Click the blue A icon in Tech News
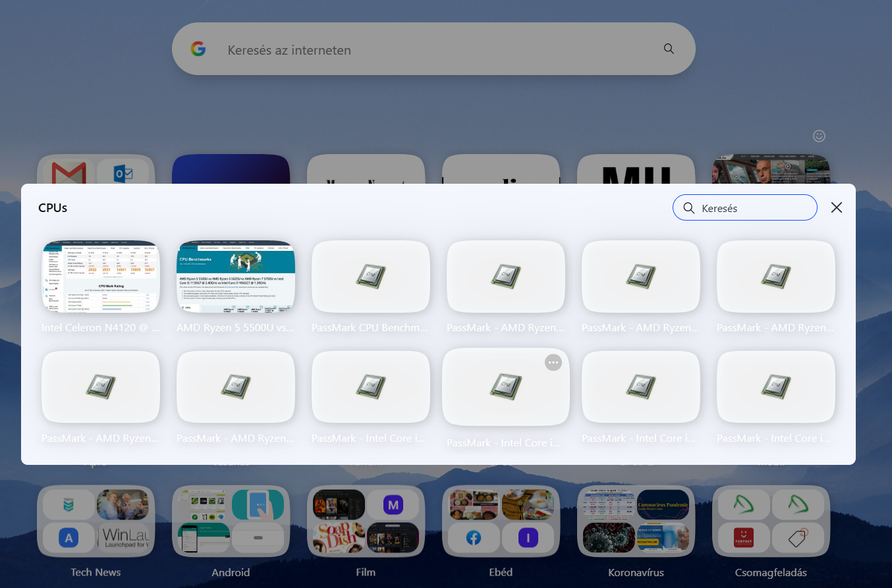 click(x=69, y=538)
